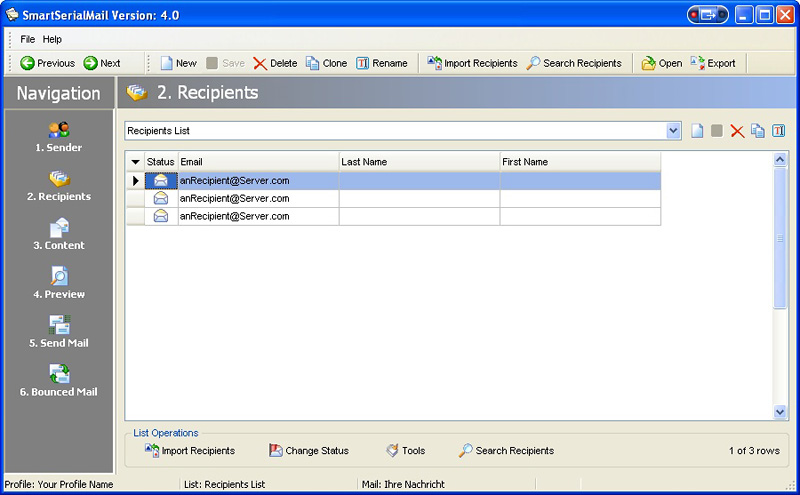The height and width of the screenshot is (495, 800).
Task: Navigate to 2. Recipients
Action: coord(59,186)
